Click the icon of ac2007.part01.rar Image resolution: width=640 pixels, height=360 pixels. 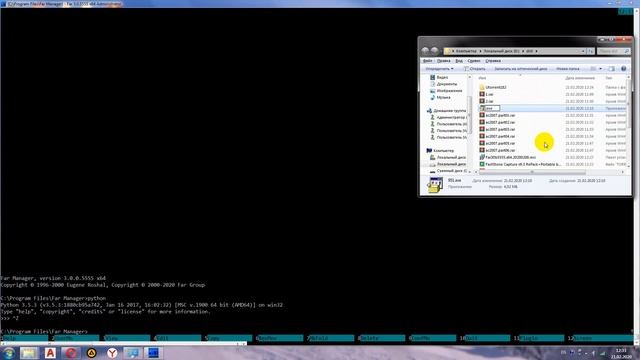pos(482,115)
